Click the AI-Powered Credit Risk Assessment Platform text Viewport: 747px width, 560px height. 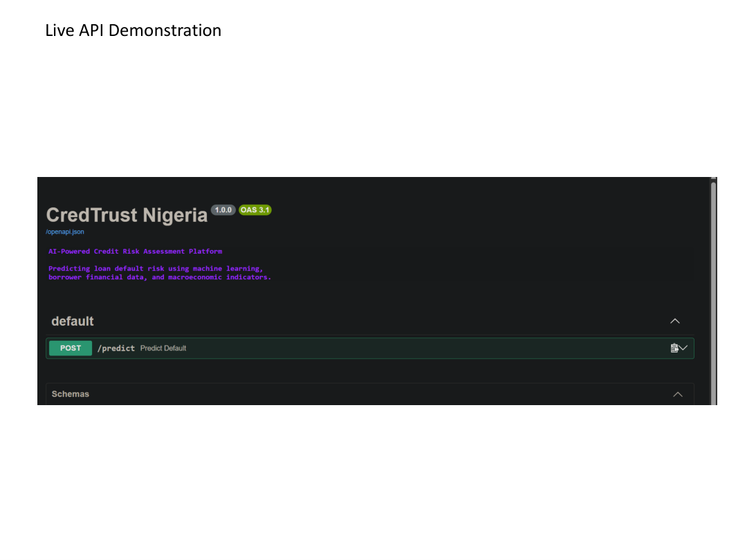(136, 252)
